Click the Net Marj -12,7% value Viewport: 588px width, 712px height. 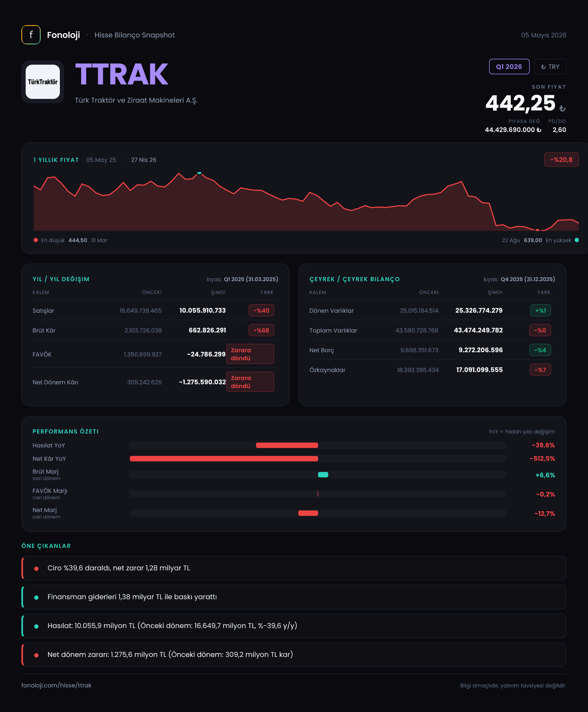(545, 514)
